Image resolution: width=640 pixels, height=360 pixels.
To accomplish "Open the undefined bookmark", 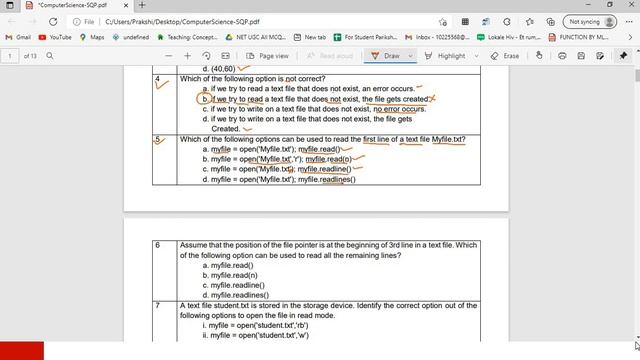I will (131, 37).
